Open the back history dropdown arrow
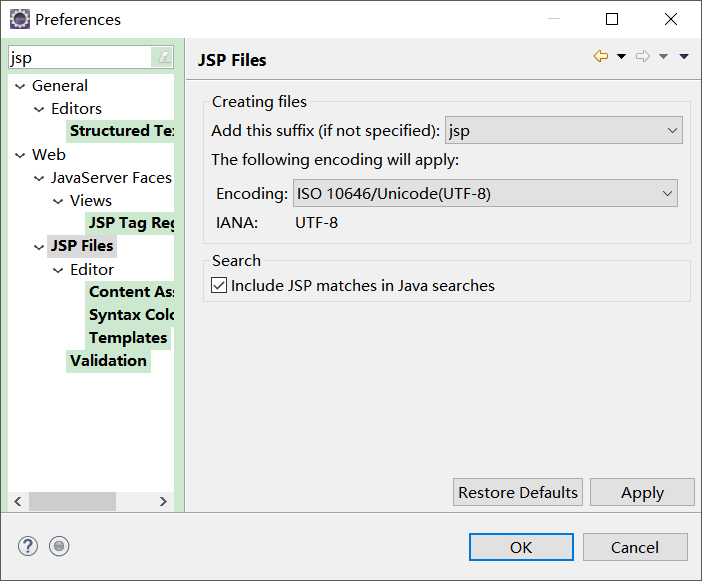The height and width of the screenshot is (581, 702). 621,57
